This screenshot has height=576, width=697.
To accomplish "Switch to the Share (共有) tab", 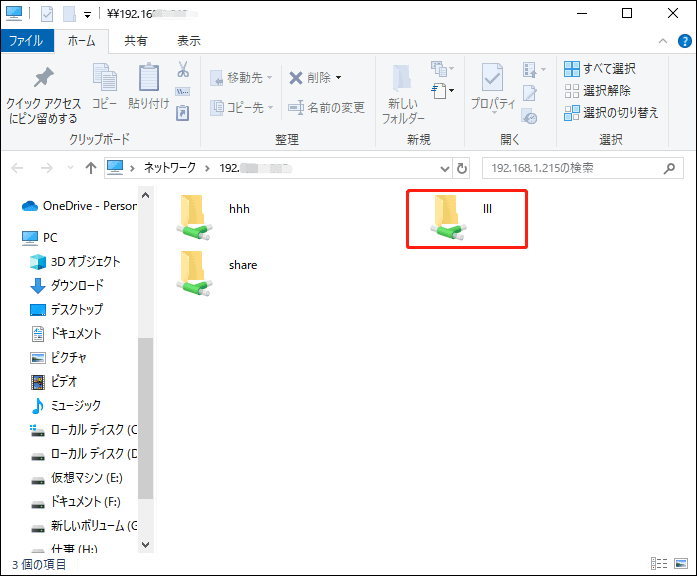I will click(136, 41).
